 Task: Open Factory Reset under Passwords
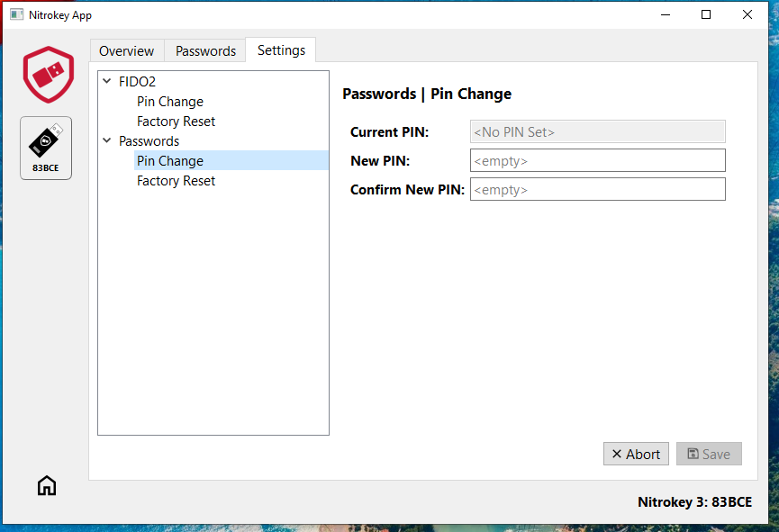click(176, 181)
